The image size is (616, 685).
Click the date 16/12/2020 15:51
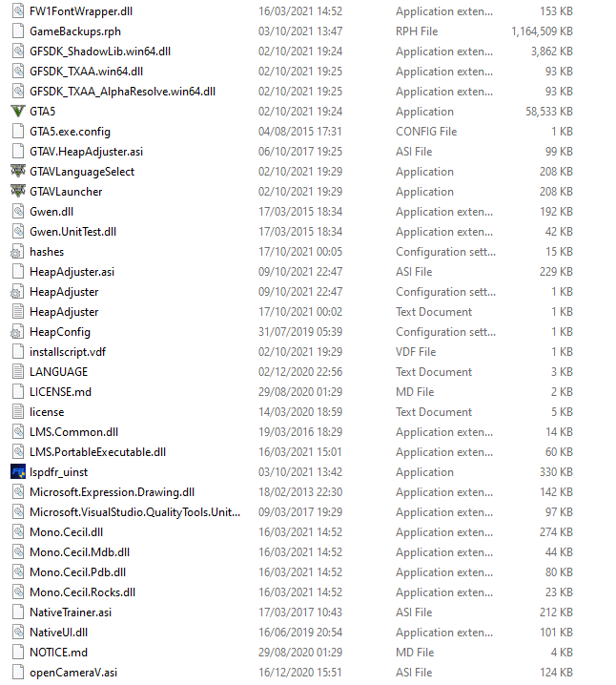click(300, 673)
